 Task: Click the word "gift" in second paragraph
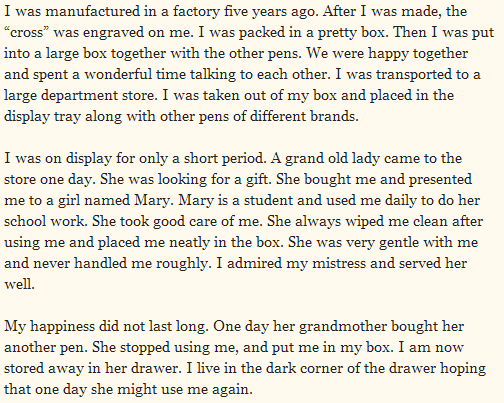click(258, 180)
